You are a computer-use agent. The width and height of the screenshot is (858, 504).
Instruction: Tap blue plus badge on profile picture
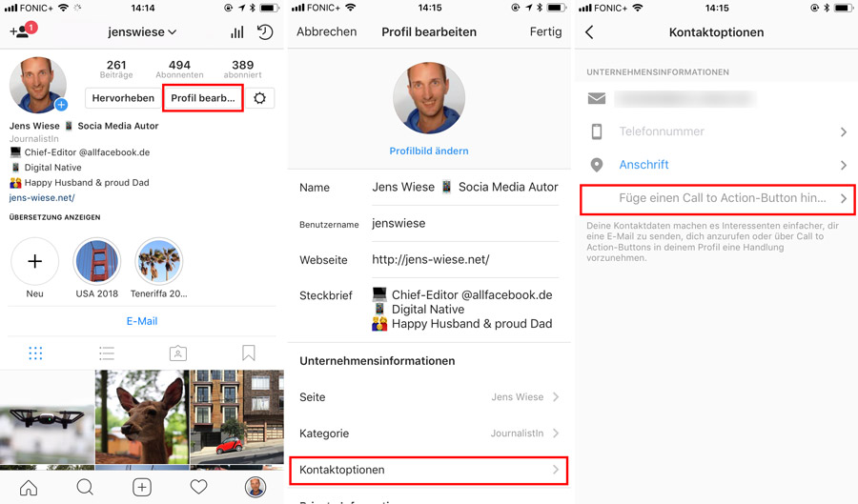61,105
